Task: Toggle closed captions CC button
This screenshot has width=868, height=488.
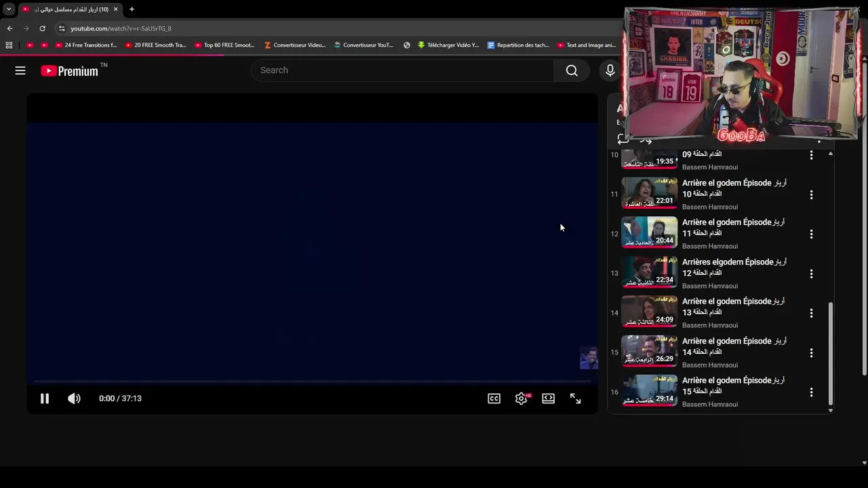Action: (x=494, y=399)
